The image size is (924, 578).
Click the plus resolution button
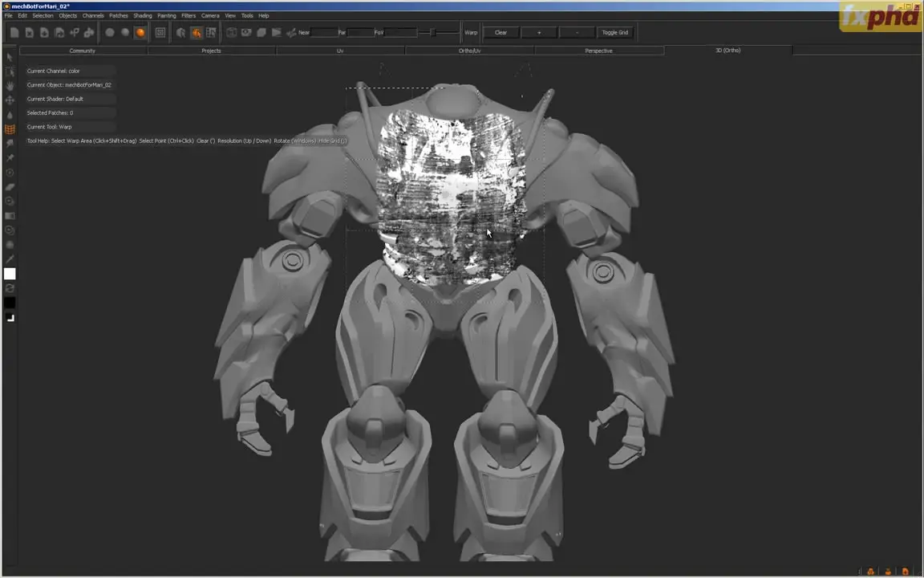coord(539,33)
